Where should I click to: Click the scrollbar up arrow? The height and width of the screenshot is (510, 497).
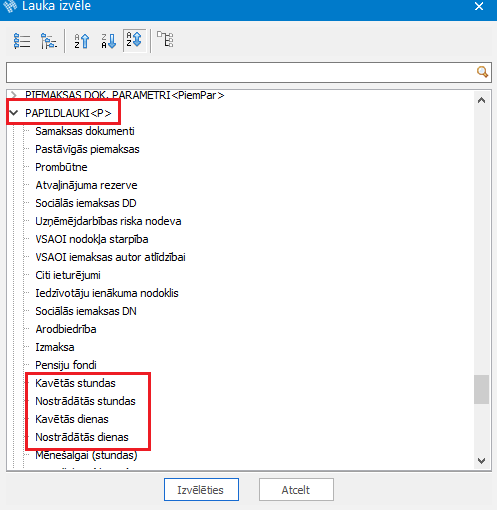point(481,100)
